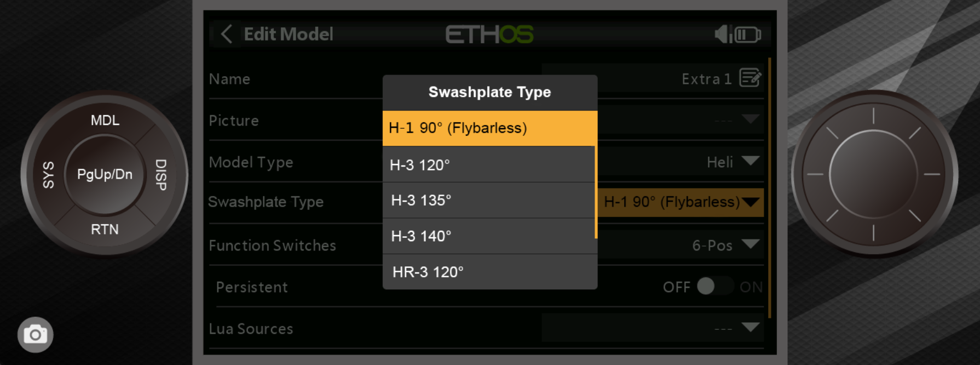Viewport: 980px width, 365px height.
Task: Click the back arrow to exit Edit Model
Action: [x=226, y=34]
